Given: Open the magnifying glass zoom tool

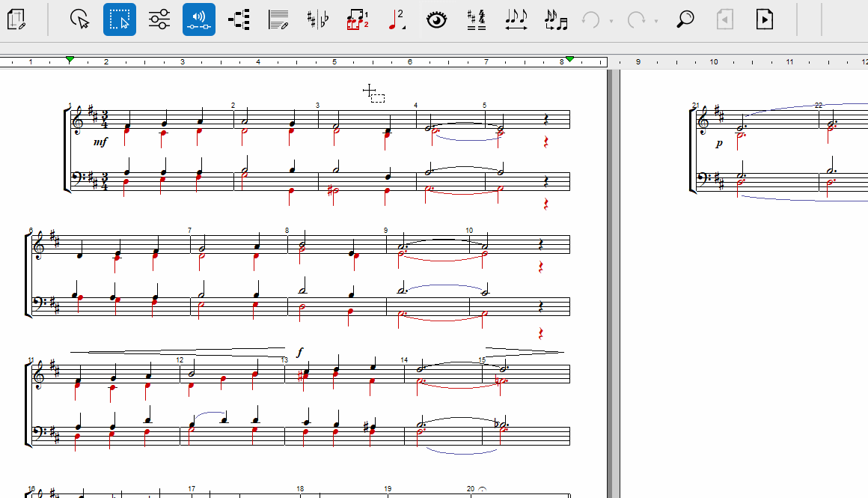Looking at the screenshot, I should 685,19.
